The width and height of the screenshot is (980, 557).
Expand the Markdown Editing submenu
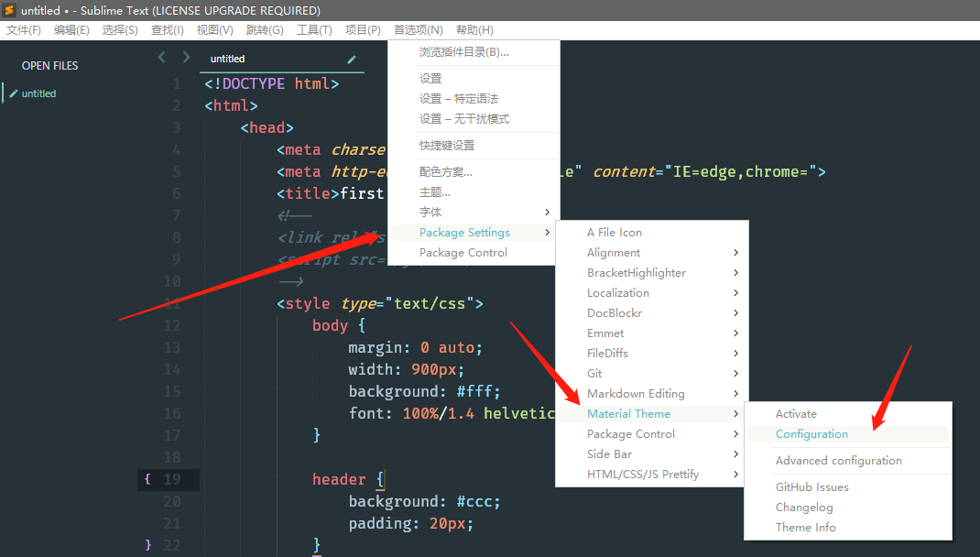pos(635,393)
